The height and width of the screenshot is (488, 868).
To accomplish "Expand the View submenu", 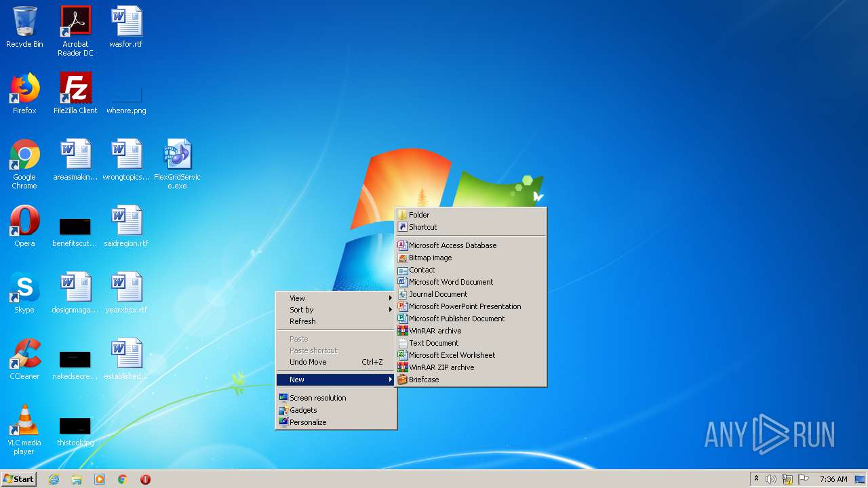I will pyautogui.click(x=336, y=298).
